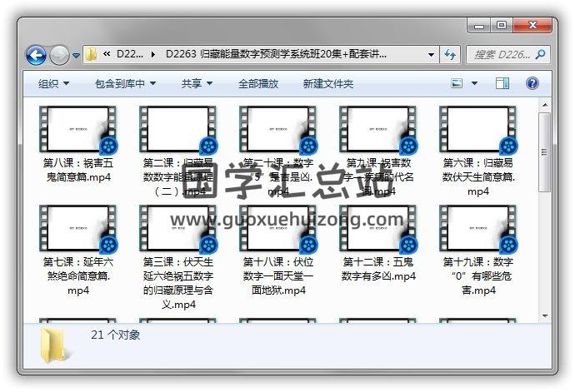Image resolution: width=575 pixels, height=392 pixels.
Task: Select video thumbnail 第七课：延年六煞绝命简意篇
Action: click(x=78, y=229)
